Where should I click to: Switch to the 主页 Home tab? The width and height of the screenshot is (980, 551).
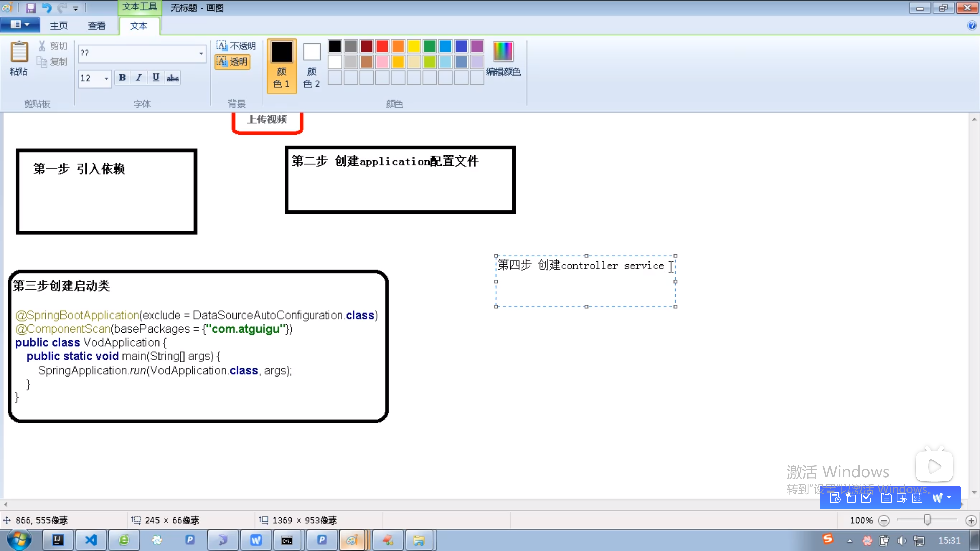click(59, 26)
